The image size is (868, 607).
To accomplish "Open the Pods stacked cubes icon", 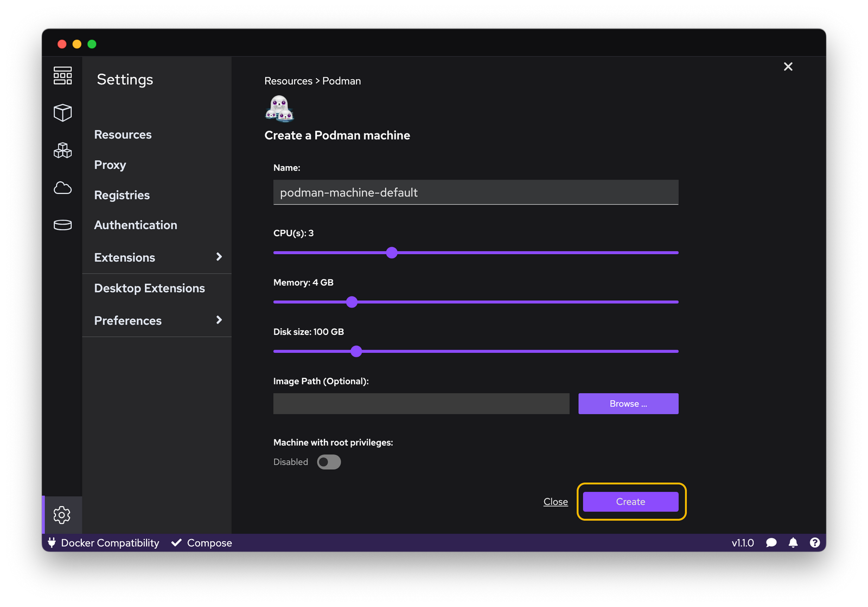I will coord(62,150).
